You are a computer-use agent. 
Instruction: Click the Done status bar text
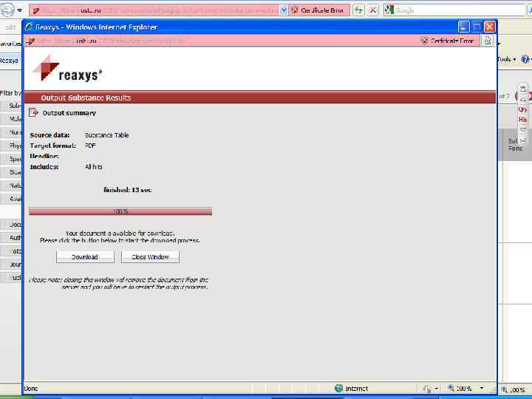[x=31, y=389]
